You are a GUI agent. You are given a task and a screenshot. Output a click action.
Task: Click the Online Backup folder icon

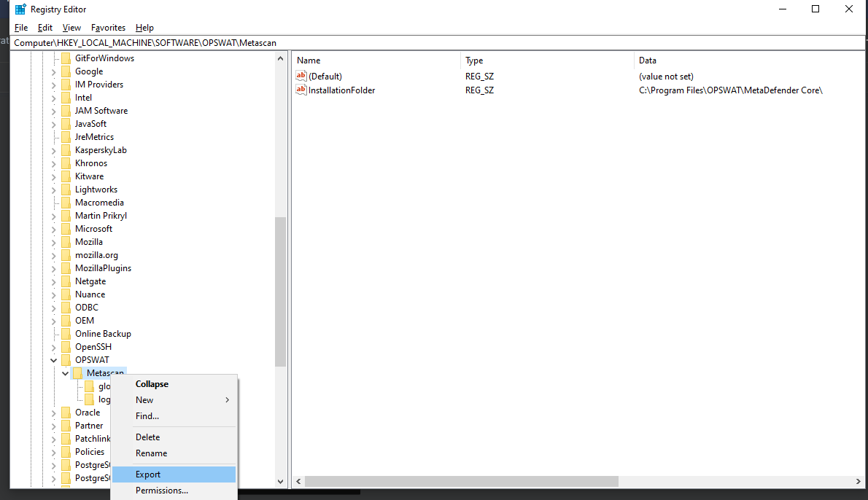66,334
